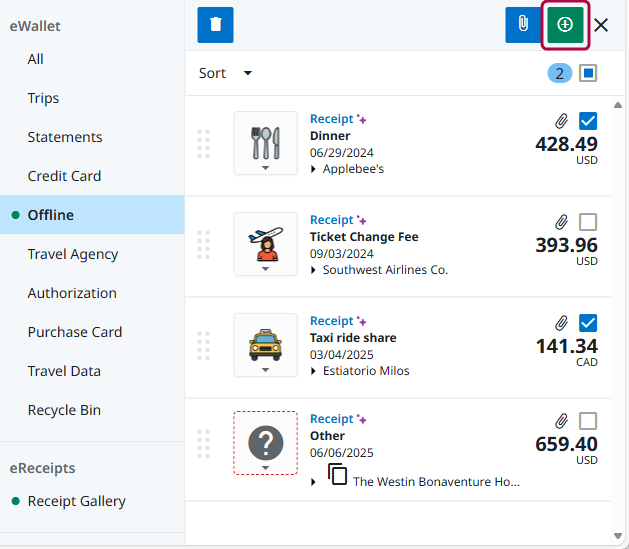Click the trash delete button in toolbar
Screen dimensions: 629x549
coord(215,25)
